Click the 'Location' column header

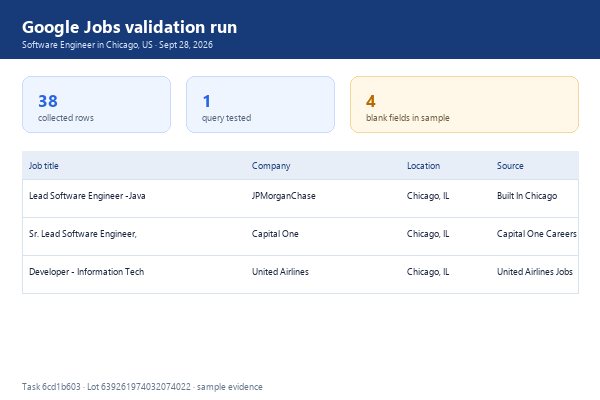pos(423,166)
